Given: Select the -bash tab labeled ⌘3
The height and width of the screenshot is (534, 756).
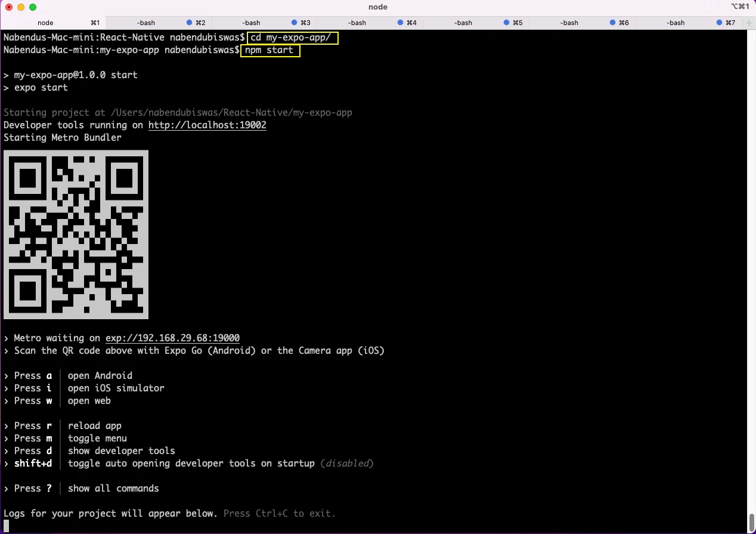Looking at the screenshot, I should click(x=265, y=23).
